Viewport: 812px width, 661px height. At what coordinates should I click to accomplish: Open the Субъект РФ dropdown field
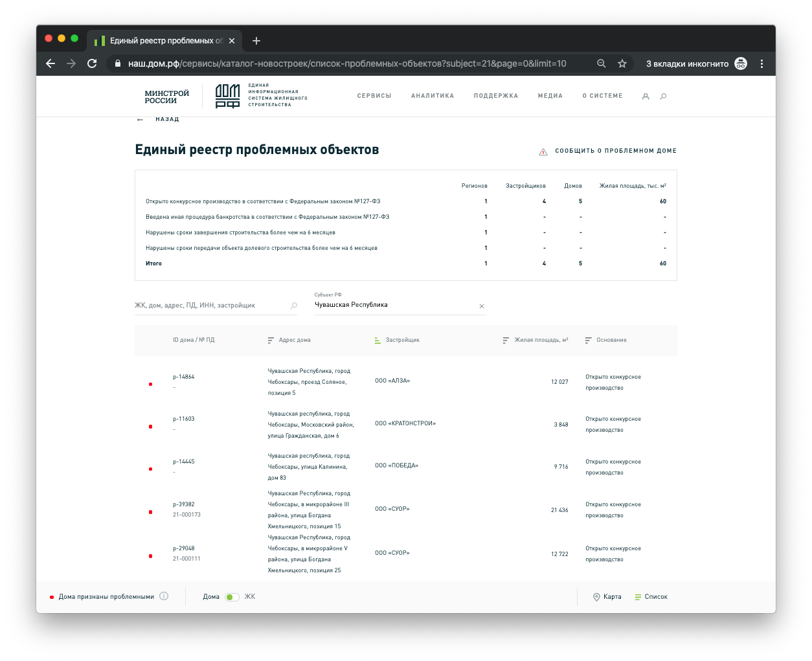point(400,304)
